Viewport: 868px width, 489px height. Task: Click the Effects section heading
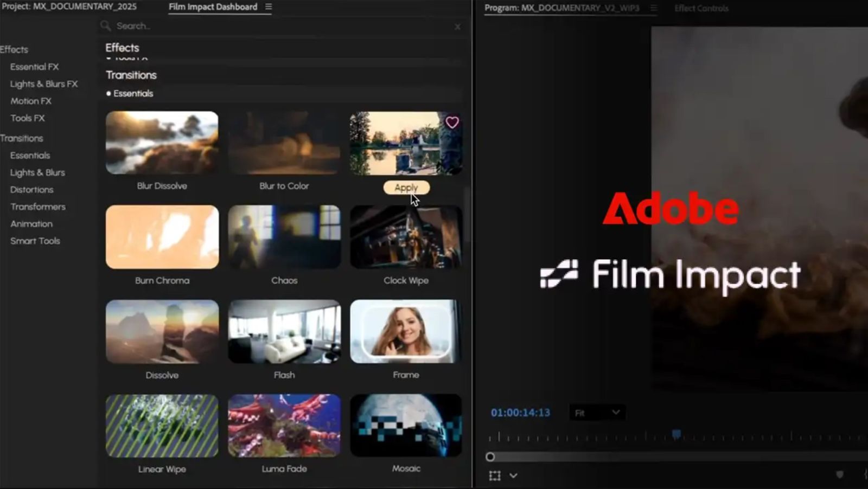coord(122,48)
